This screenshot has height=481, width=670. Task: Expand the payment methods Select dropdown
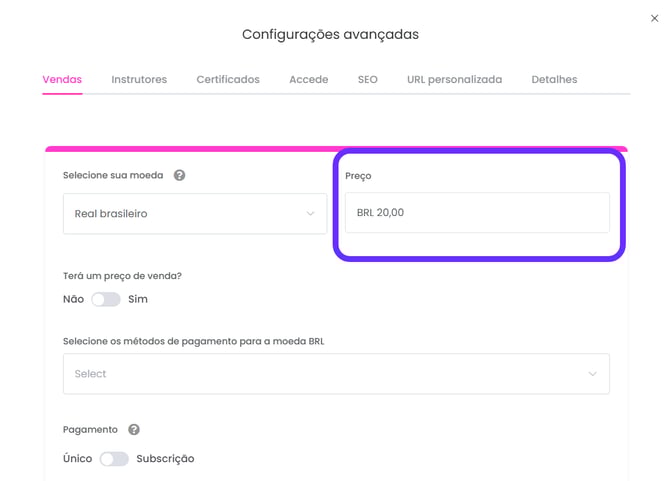pos(336,374)
